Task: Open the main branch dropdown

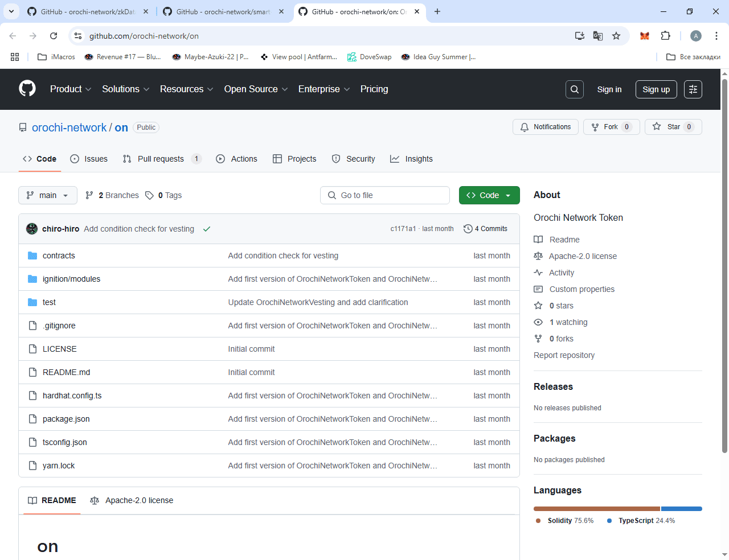Action: click(x=48, y=195)
